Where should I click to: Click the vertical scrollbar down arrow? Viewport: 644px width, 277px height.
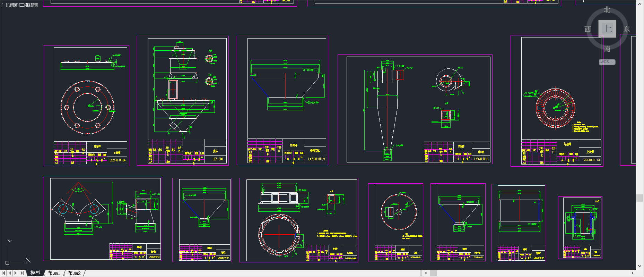click(x=640, y=266)
